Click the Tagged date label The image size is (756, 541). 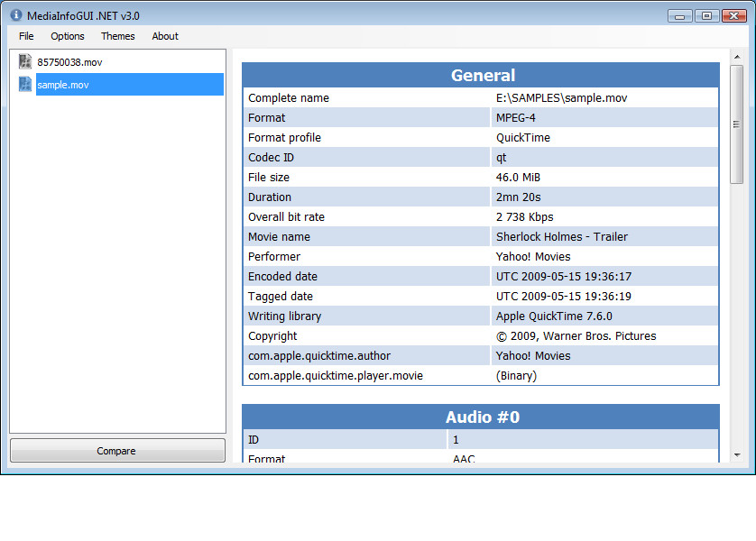click(x=281, y=297)
